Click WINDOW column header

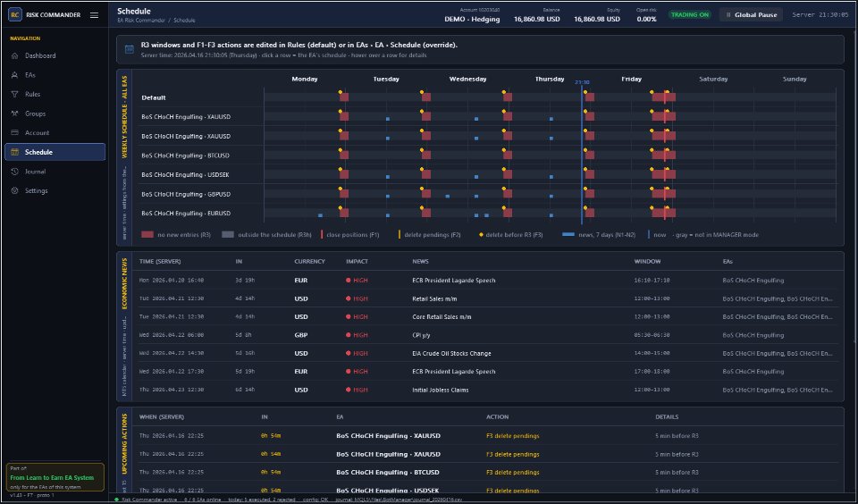(647, 262)
